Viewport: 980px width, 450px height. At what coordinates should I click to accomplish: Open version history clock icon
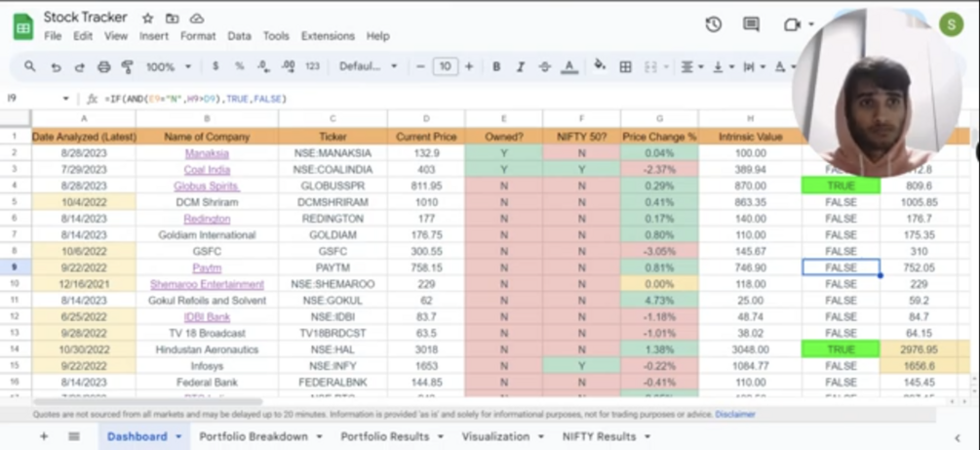pos(713,24)
